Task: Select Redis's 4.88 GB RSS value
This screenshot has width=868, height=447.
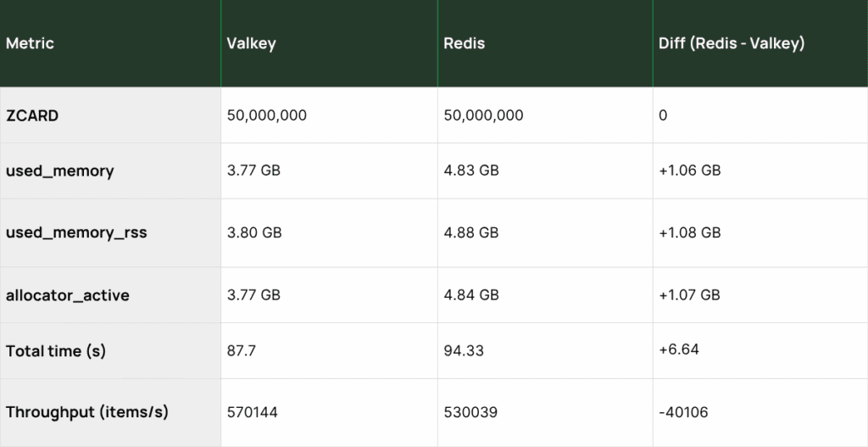Action: [x=471, y=232]
